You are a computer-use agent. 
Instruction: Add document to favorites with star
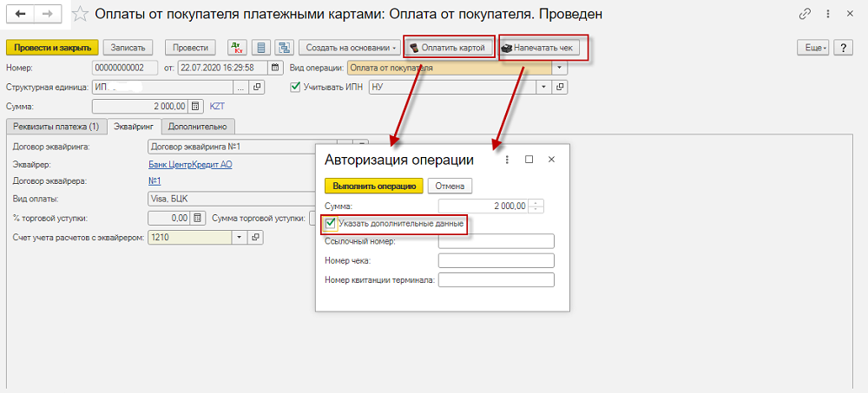(81, 15)
